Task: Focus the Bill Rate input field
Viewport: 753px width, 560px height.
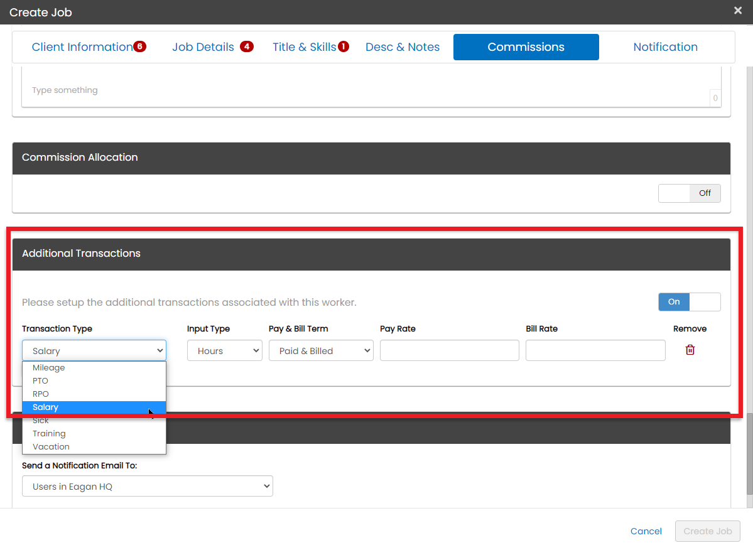Action: click(x=595, y=350)
